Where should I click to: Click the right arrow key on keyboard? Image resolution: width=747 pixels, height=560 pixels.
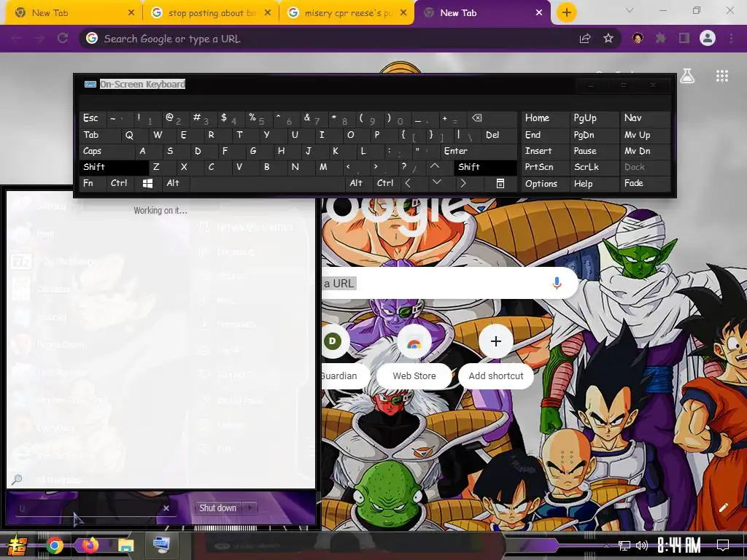point(463,183)
